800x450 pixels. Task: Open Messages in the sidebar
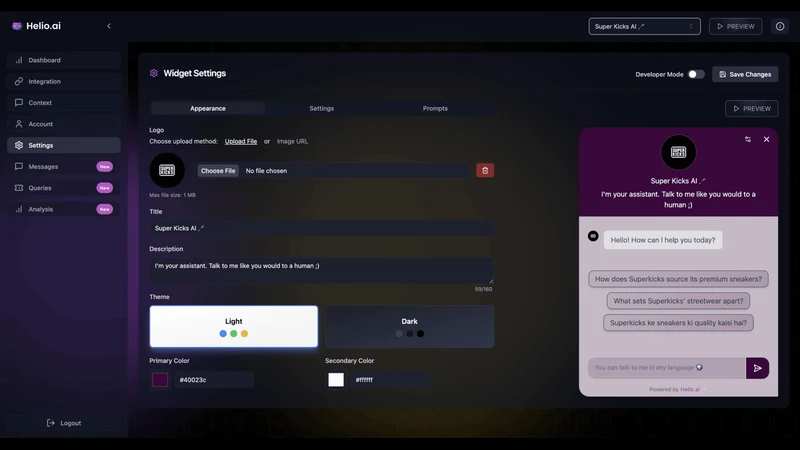coord(64,167)
